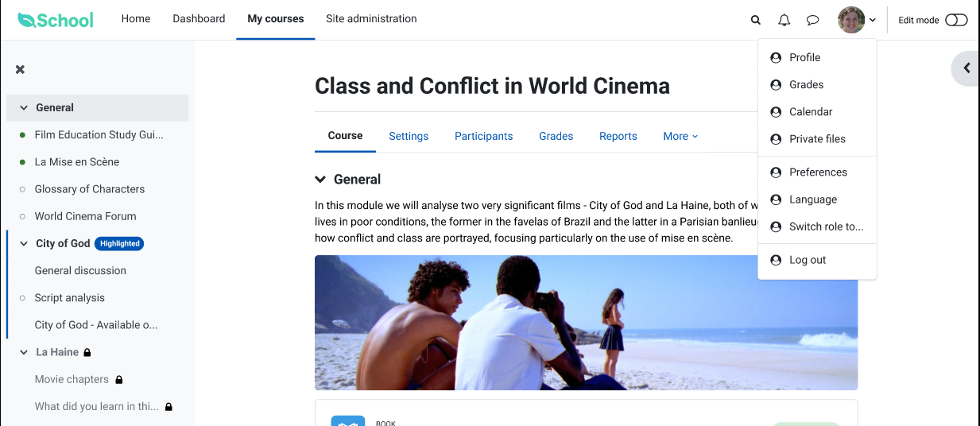Open the messaging speech bubble icon
Image resolution: width=980 pixels, height=426 pixels.
point(812,20)
